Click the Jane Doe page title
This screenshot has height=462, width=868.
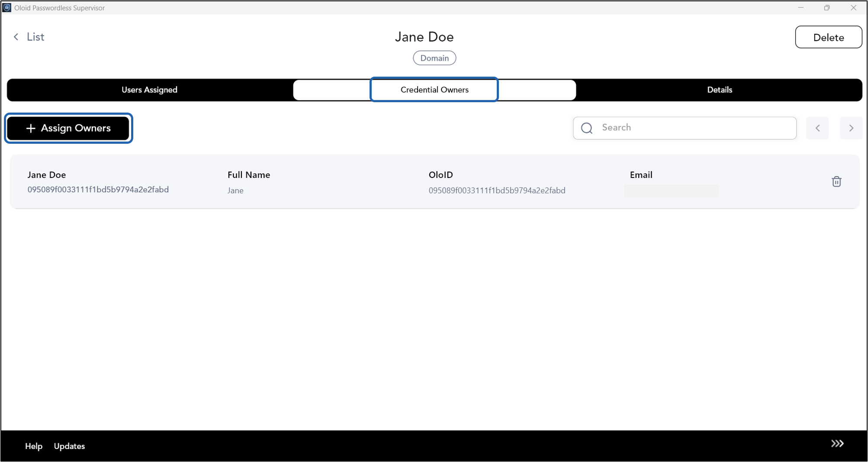point(424,37)
